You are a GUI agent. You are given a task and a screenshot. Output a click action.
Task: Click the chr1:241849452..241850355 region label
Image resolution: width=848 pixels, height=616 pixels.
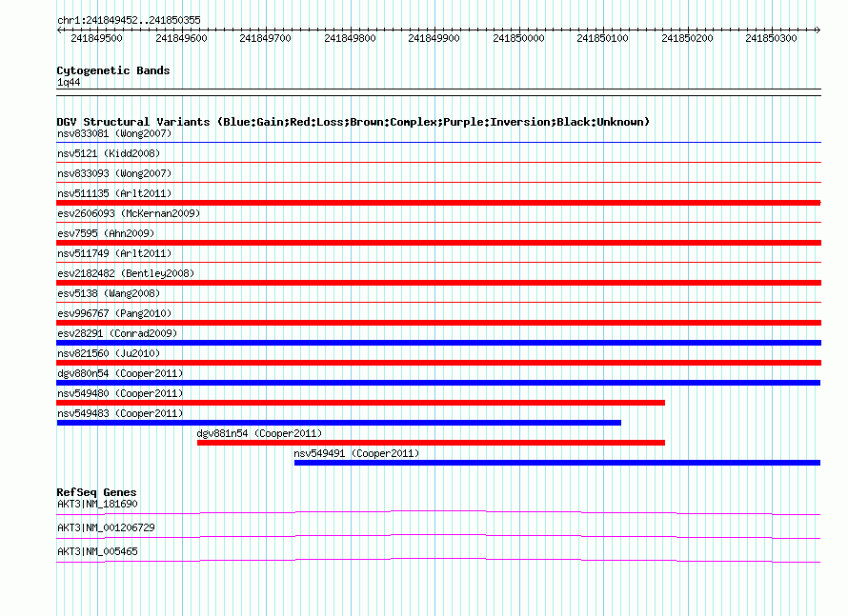(x=129, y=20)
